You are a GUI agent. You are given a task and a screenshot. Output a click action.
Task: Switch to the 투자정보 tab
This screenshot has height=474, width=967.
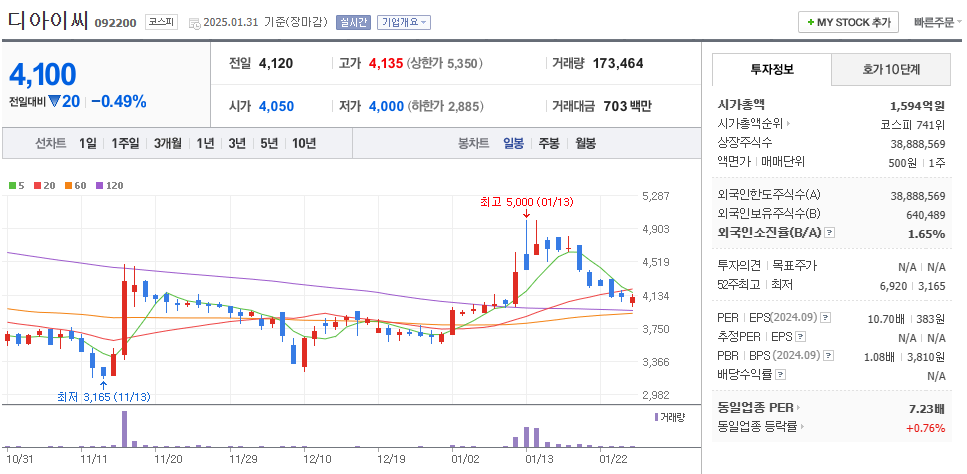pyautogui.click(x=772, y=69)
